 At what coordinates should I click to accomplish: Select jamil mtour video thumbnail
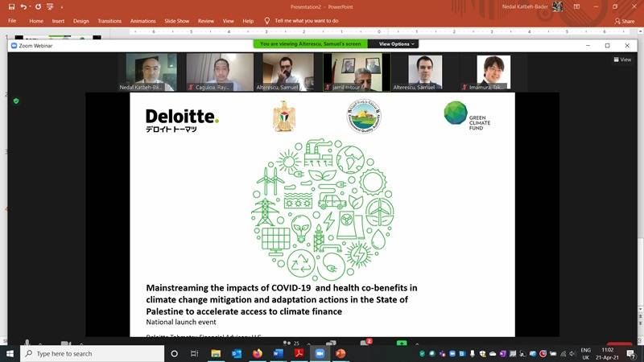pyautogui.click(x=357, y=72)
